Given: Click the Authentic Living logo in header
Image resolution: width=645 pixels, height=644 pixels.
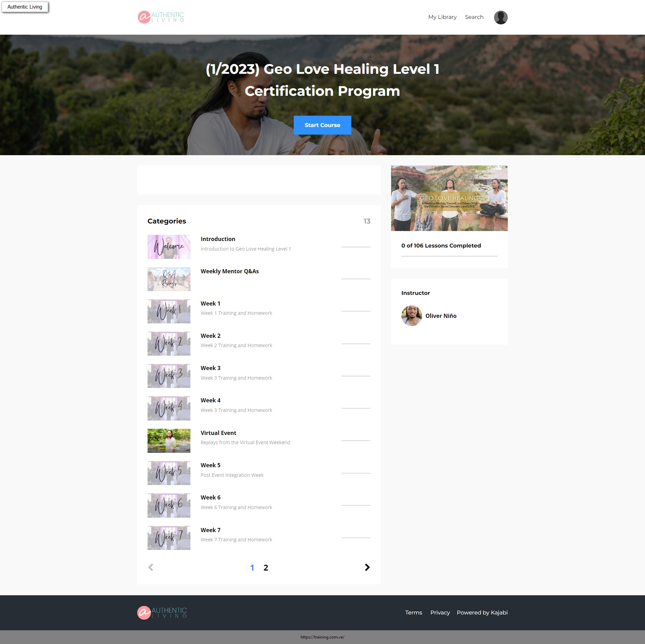Looking at the screenshot, I should (161, 17).
